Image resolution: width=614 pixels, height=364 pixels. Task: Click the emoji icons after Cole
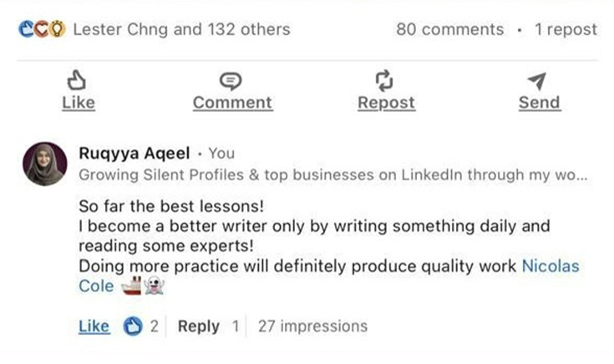(142, 286)
